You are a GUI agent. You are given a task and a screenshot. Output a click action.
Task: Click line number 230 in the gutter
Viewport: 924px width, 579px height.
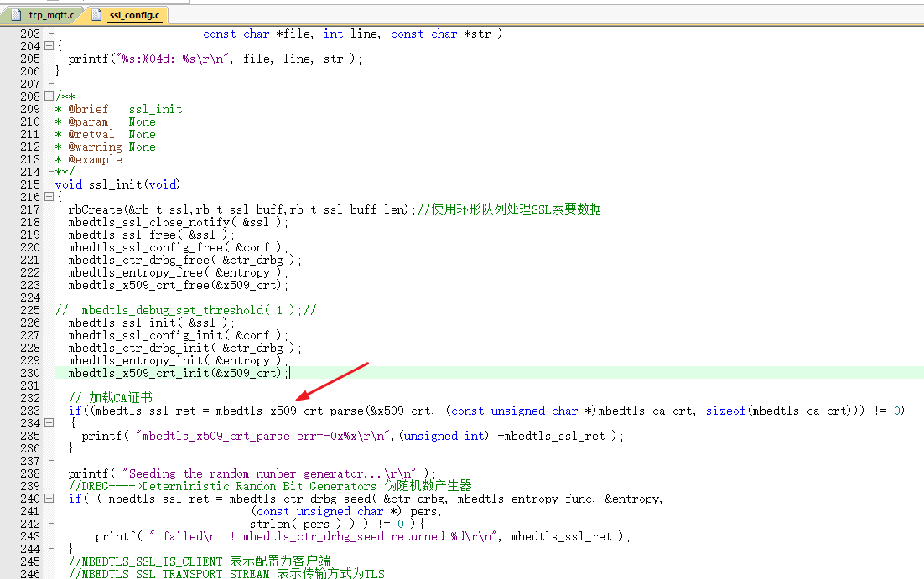[x=30, y=373]
